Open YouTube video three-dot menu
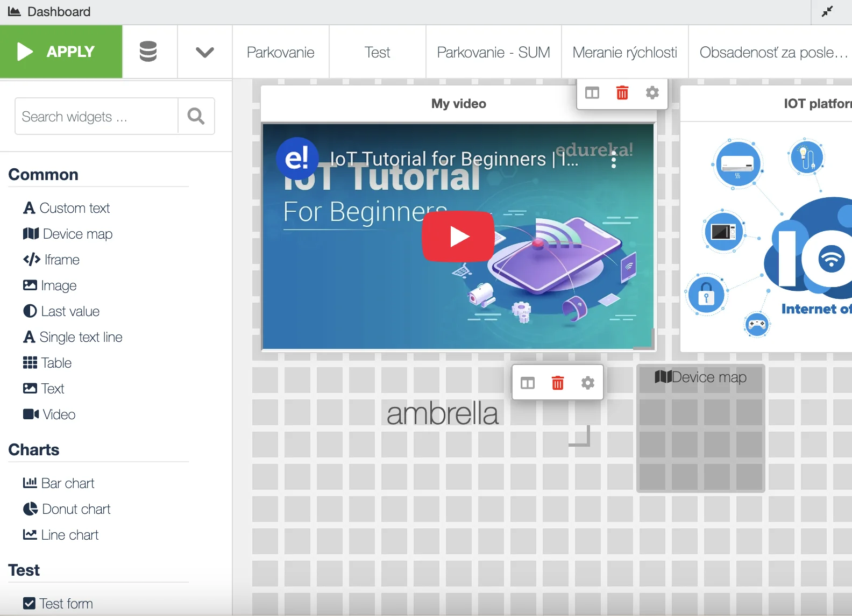This screenshot has height=616, width=852. [x=613, y=160]
